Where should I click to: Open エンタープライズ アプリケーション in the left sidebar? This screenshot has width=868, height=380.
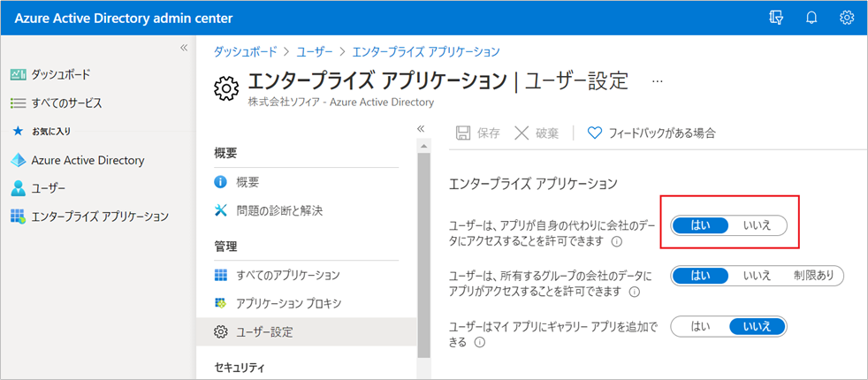tap(100, 217)
